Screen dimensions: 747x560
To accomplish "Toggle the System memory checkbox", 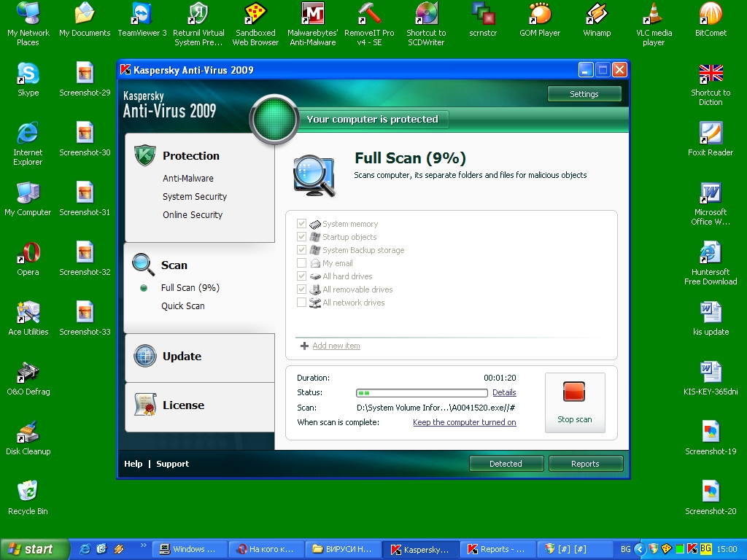I will pos(301,223).
